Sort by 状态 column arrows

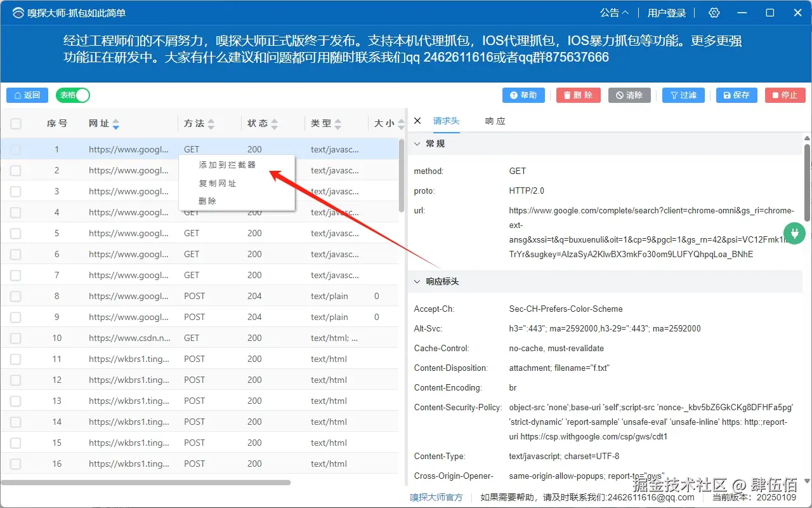(x=274, y=124)
